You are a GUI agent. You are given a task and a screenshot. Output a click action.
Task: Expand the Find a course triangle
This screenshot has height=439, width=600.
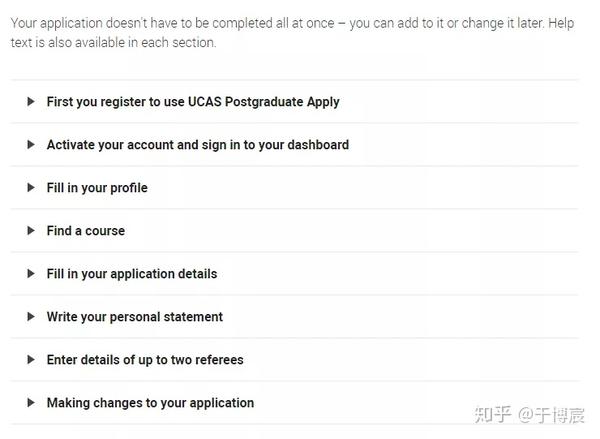point(31,231)
